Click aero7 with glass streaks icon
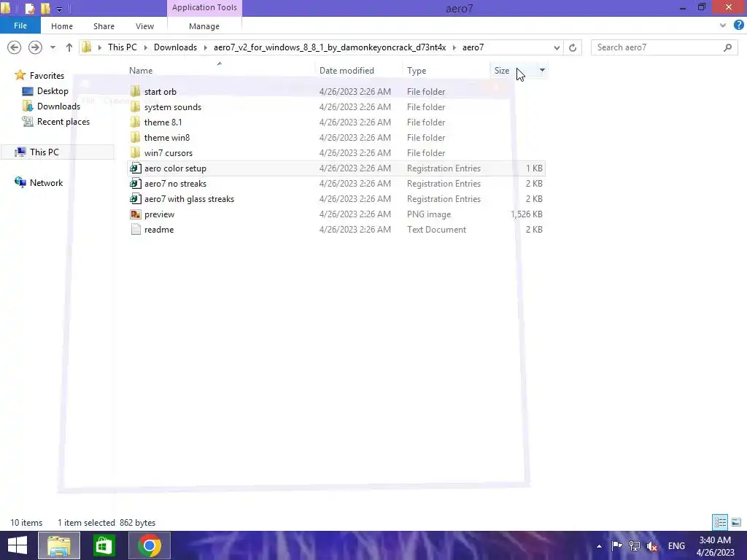The image size is (747, 560). click(135, 198)
